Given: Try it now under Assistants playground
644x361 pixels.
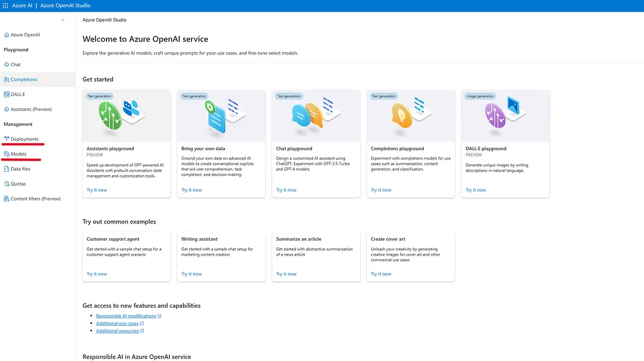Looking at the screenshot, I should point(97,190).
